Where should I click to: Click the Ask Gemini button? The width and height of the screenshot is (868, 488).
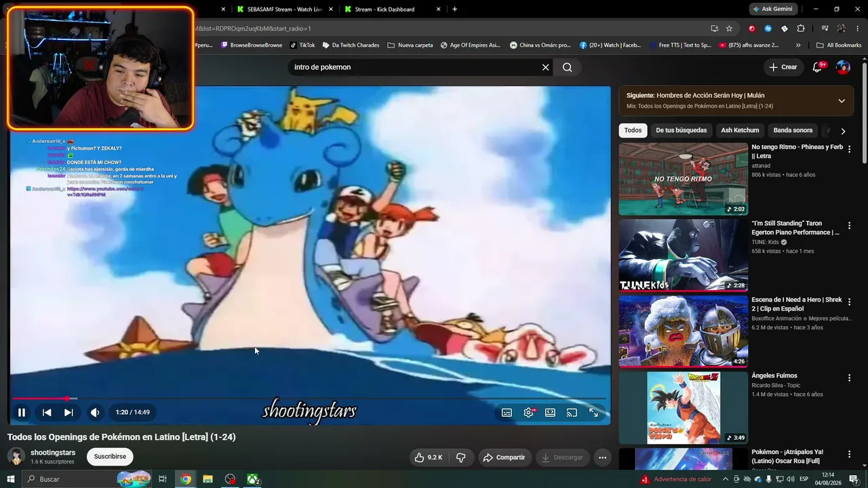pyautogui.click(x=772, y=9)
